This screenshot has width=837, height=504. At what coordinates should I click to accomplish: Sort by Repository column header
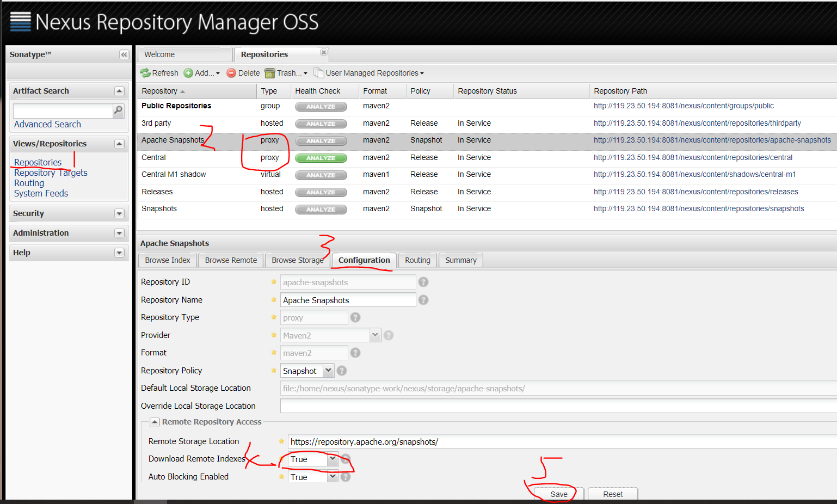click(196, 91)
